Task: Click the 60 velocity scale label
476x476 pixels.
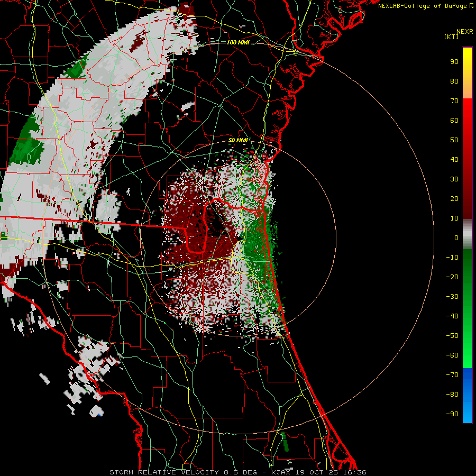Action: point(454,121)
